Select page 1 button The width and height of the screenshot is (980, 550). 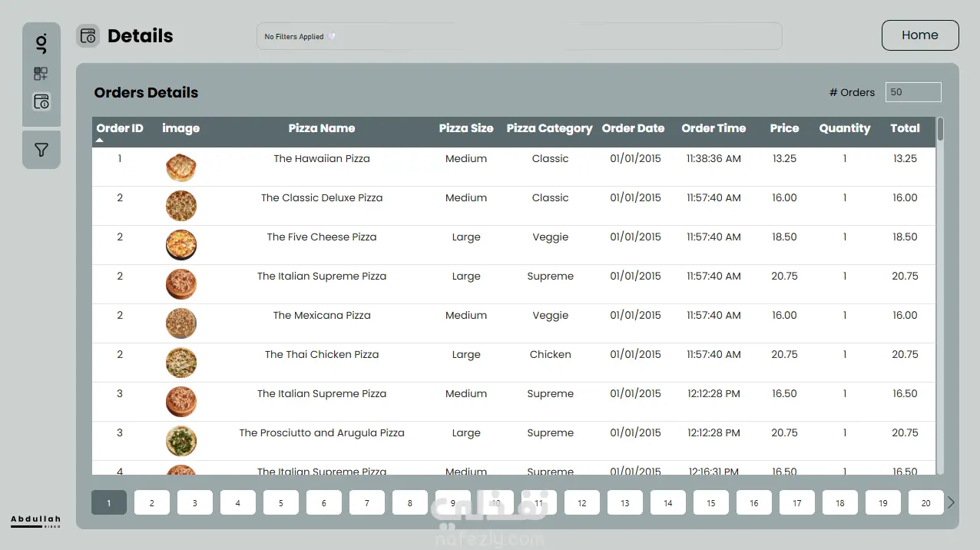tap(109, 503)
